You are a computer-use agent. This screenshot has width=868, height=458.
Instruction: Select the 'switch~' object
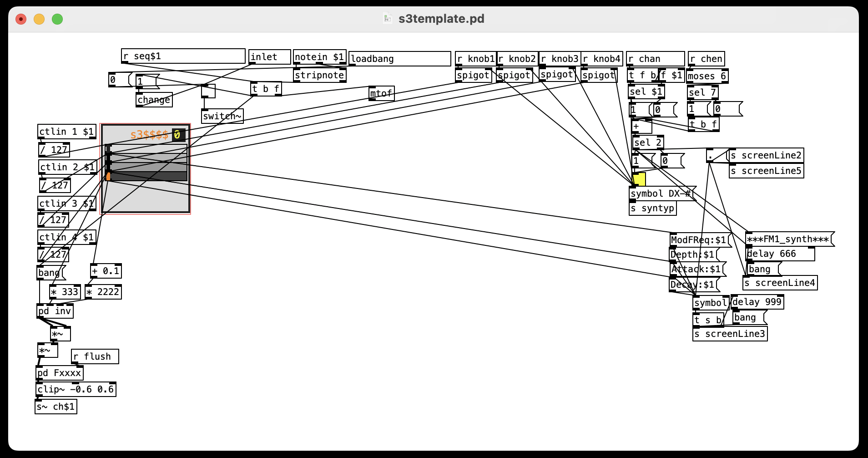(x=222, y=117)
